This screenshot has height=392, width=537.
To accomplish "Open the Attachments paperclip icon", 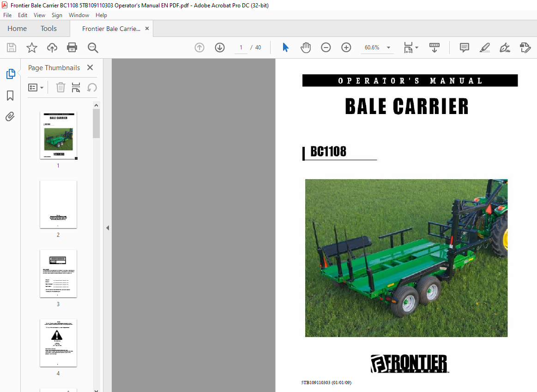I will tap(10, 117).
